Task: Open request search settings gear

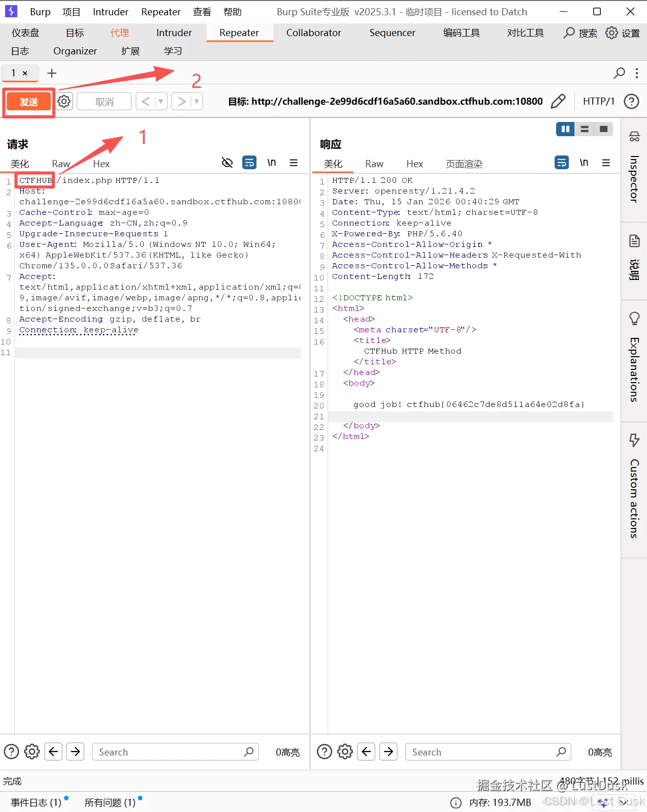Action: 32,752
